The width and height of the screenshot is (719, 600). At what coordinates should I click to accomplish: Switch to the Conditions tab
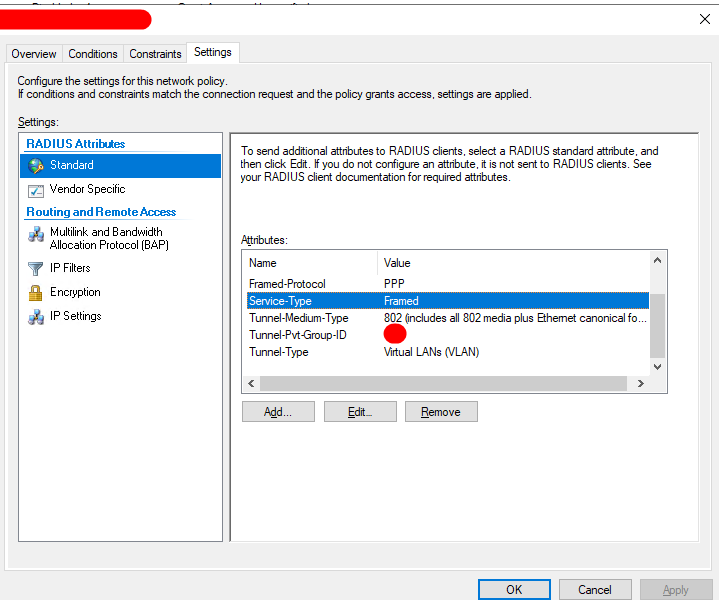[93, 54]
